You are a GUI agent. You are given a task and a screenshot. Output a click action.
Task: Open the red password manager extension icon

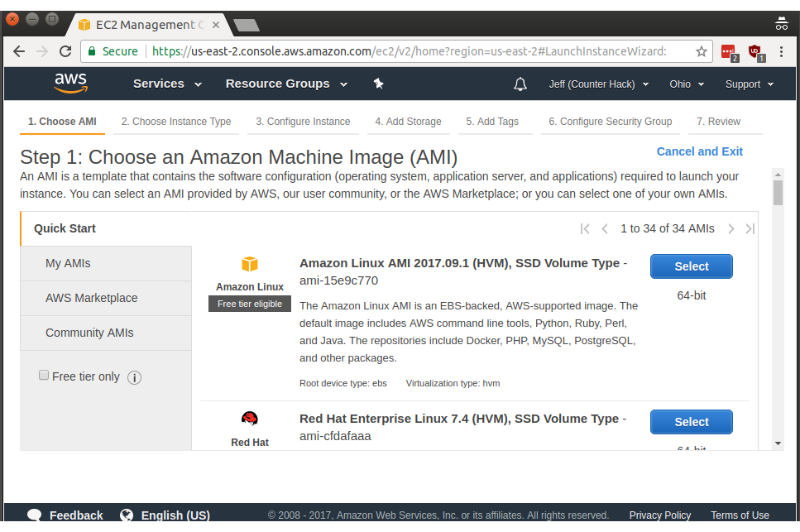coord(729,52)
